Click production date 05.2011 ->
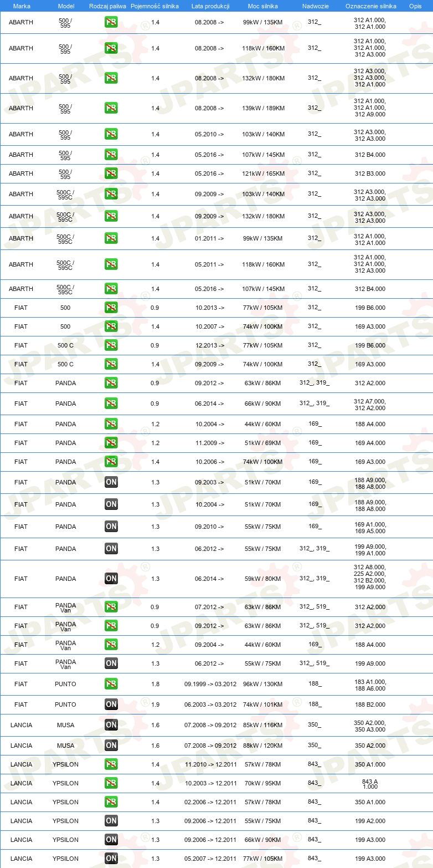Viewport: 433px width, 868px height. (209, 264)
